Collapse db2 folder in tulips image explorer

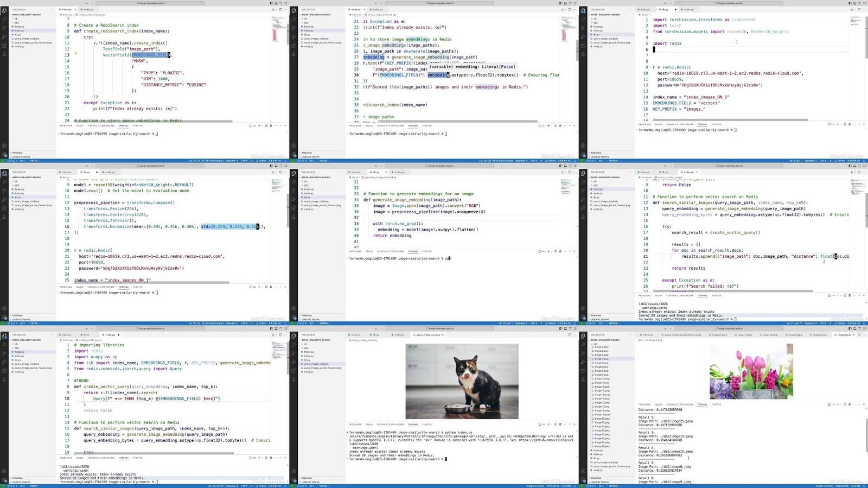click(595, 344)
